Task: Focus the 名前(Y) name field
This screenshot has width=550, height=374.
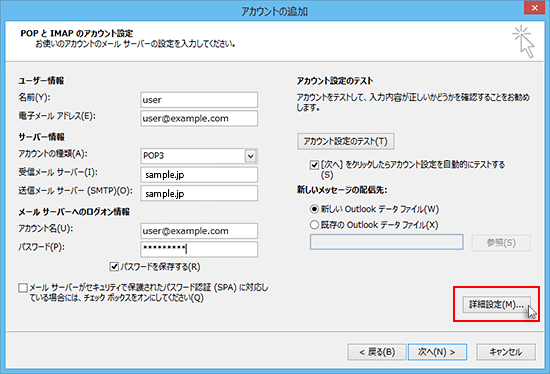Action: 199,100
